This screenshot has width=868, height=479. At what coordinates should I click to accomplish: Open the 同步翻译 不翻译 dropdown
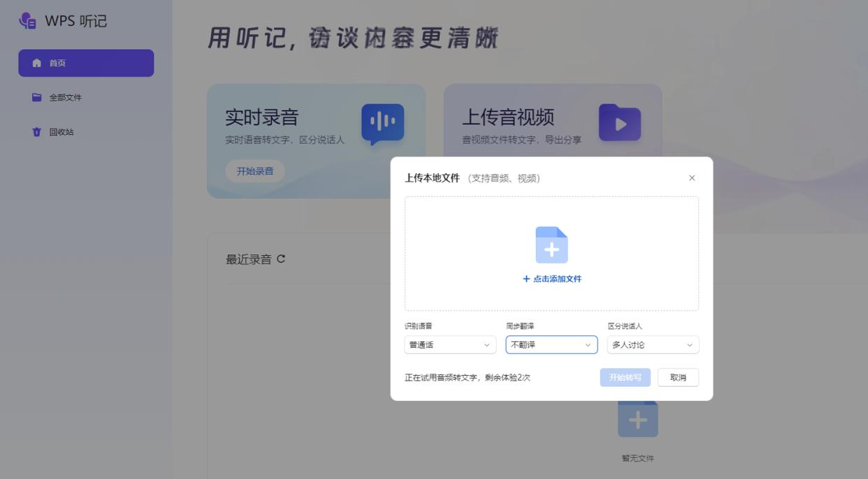551,345
